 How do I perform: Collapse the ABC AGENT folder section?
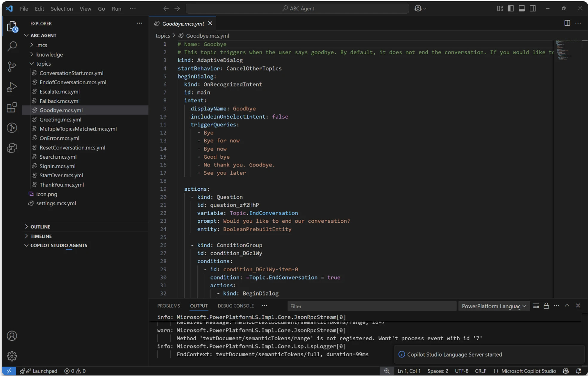(x=85, y=35)
